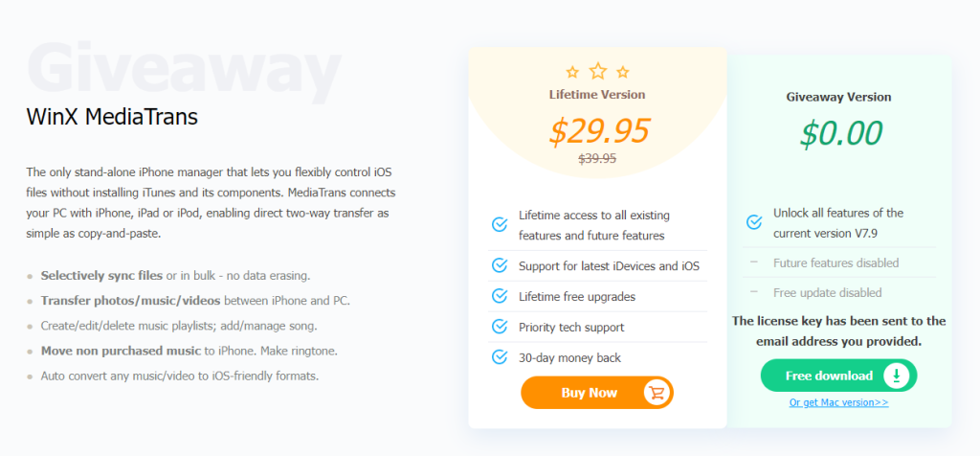Screen dimensions: 980x456
Task: Click the checkmark beside Lifetime free upgrades
Action: pyautogui.click(x=500, y=296)
